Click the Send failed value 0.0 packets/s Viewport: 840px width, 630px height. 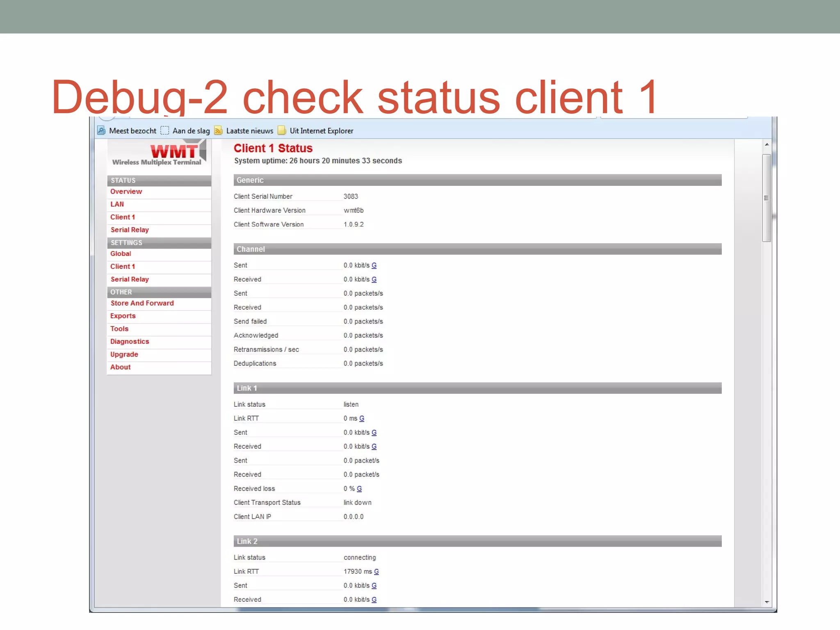point(363,322)
